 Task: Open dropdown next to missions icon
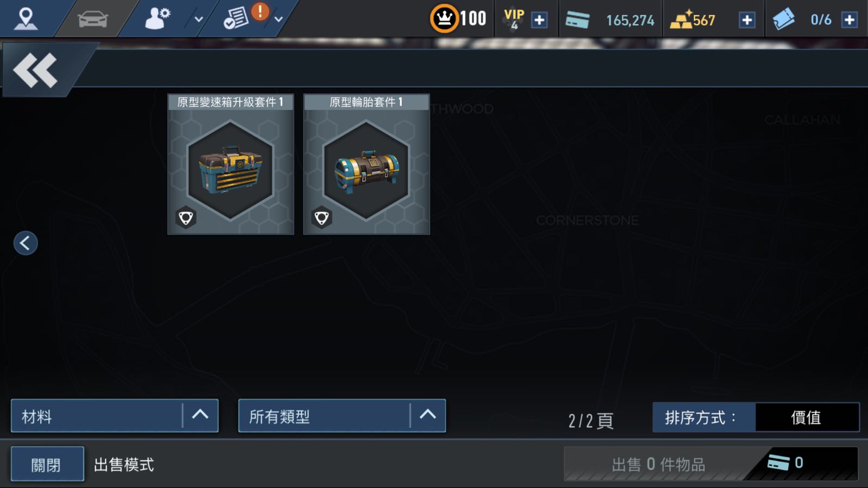[x=278, y=19]
